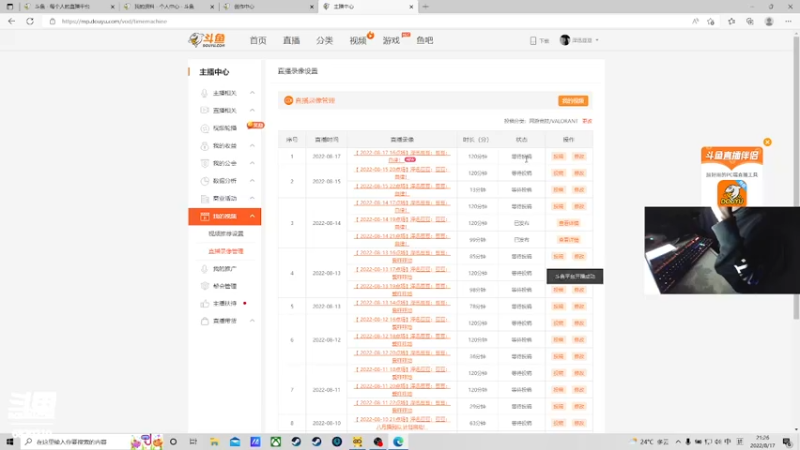This screenshot has width=800, height=450.
Task: Click first orange button in 2022-08-17 row
Action: coord(559,156)
